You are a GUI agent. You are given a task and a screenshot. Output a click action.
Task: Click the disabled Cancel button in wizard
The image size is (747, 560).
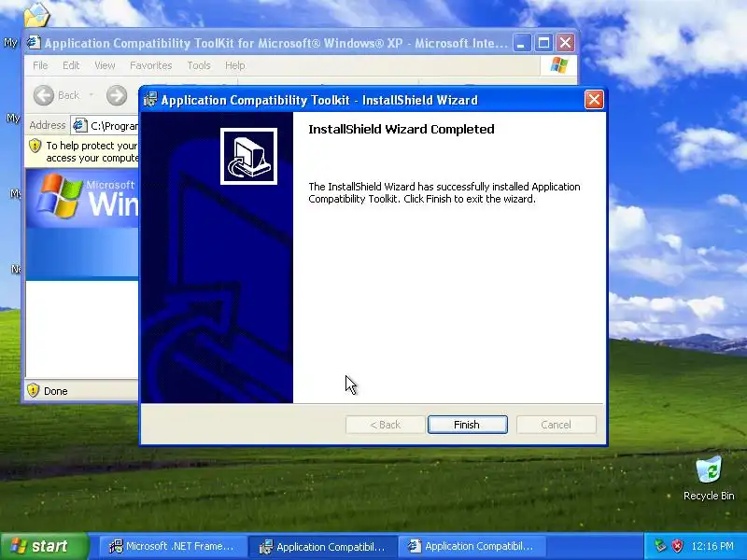(x=556, y=425)
